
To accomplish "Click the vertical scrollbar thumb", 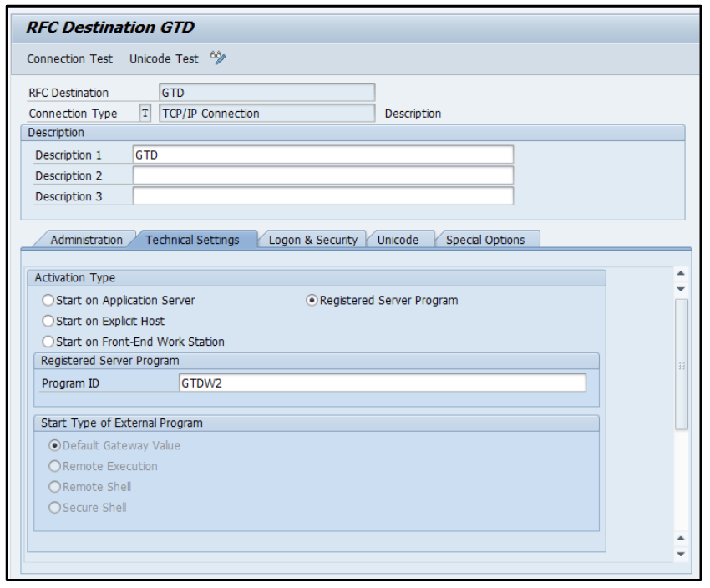I will pyautogui.click(x=681, y=364).
